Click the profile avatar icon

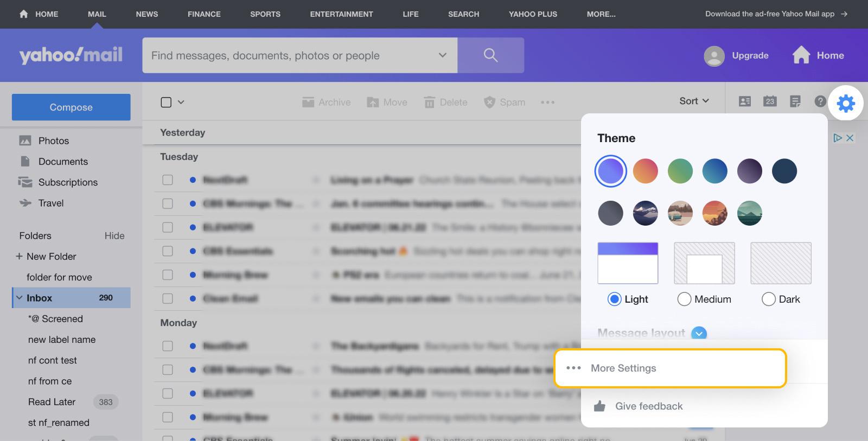714,56
